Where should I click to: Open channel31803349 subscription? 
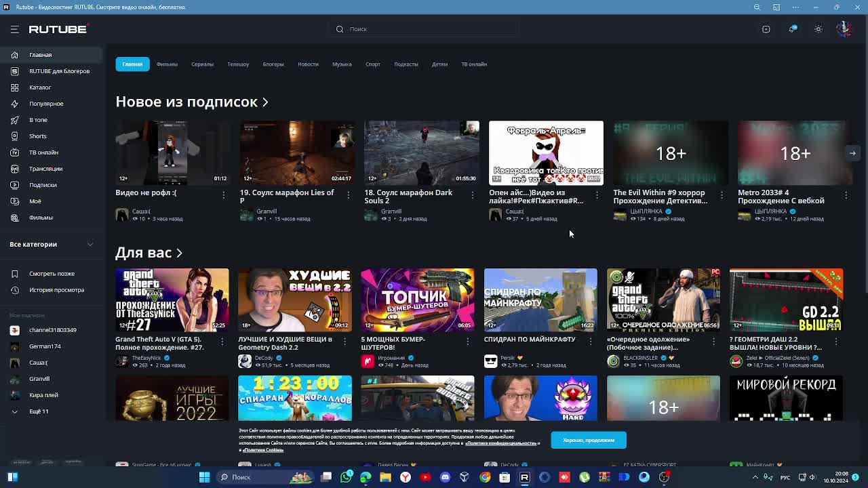[52, 330]
